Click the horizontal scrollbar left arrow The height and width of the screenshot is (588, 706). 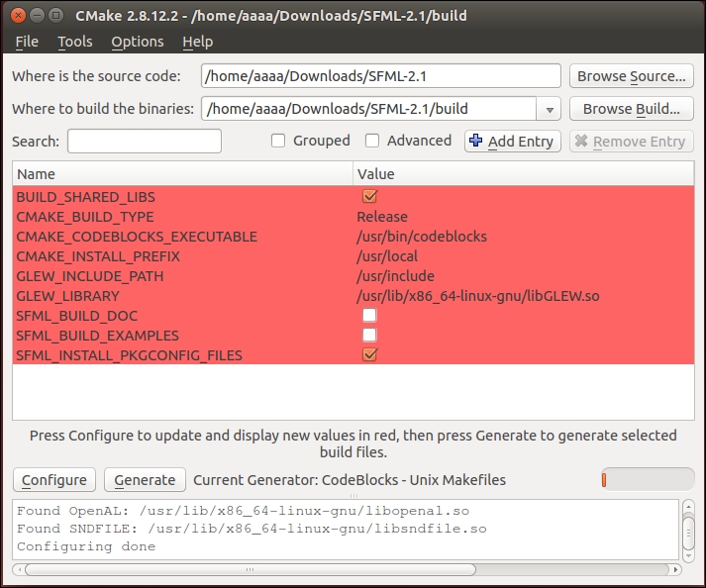[x=19, y=569]
